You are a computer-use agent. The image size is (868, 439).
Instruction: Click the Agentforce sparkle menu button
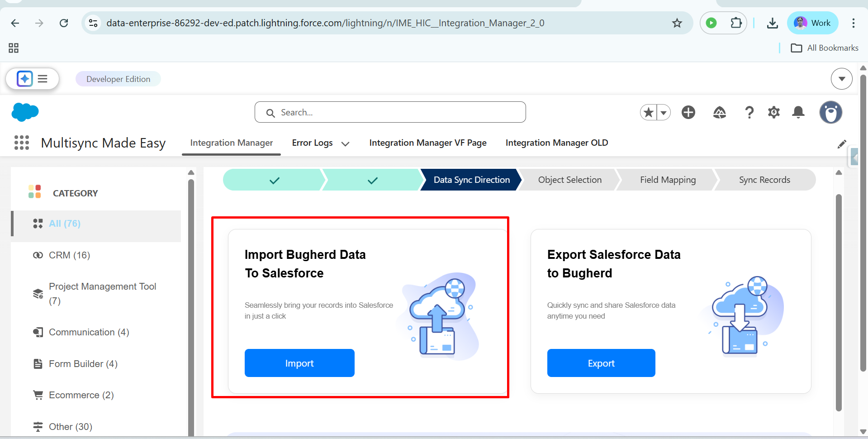click(33, 79)
